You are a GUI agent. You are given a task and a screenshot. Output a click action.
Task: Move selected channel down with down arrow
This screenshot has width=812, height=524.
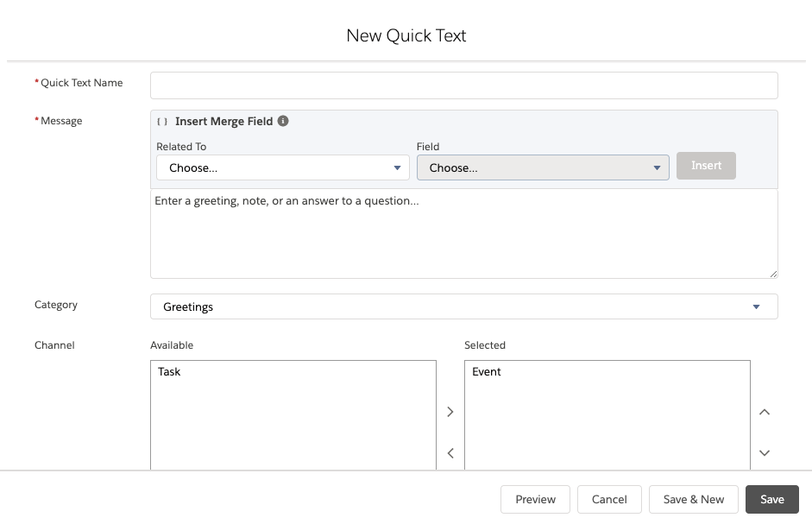click(764, 452)
